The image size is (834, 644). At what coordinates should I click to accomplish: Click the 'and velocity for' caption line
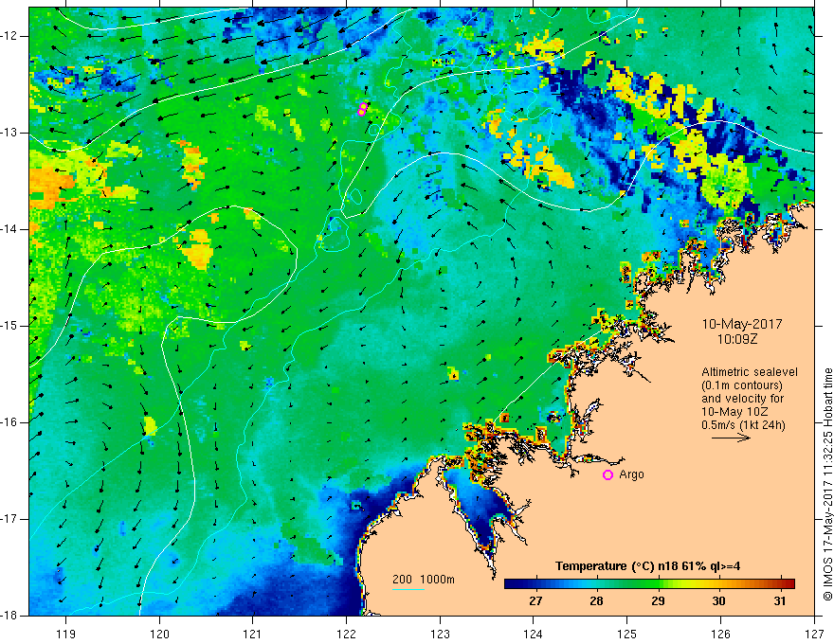(x=742, y=399)
